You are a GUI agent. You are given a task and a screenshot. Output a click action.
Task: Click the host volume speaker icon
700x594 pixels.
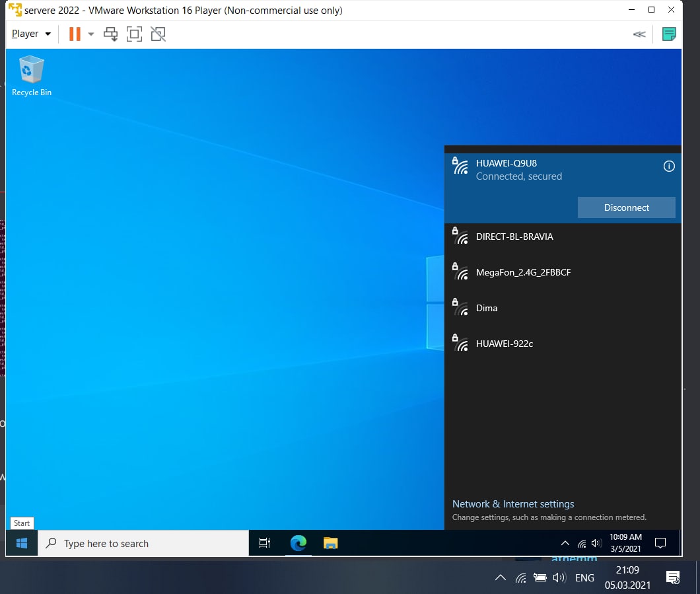pyautogui.click(x=559, y=578)
